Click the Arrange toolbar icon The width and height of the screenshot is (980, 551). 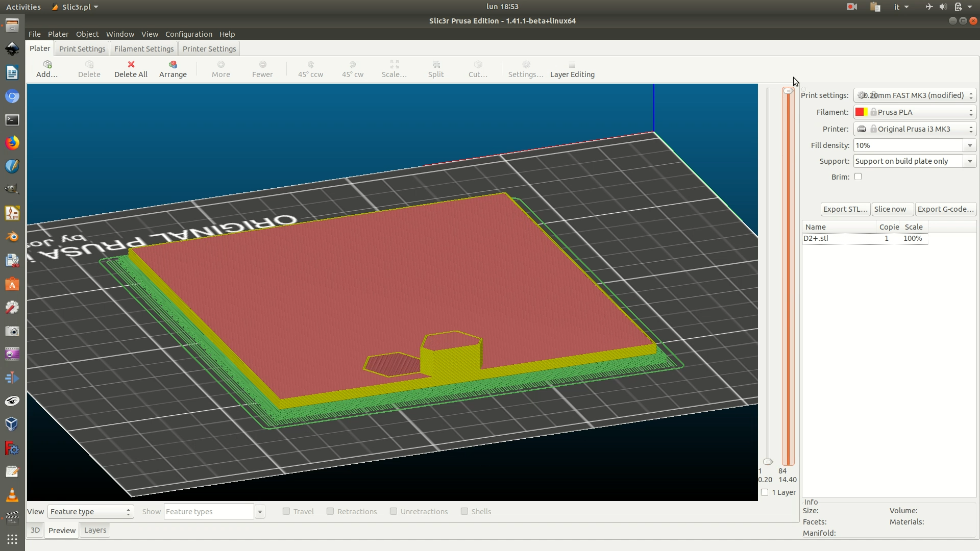pos(173,65)
